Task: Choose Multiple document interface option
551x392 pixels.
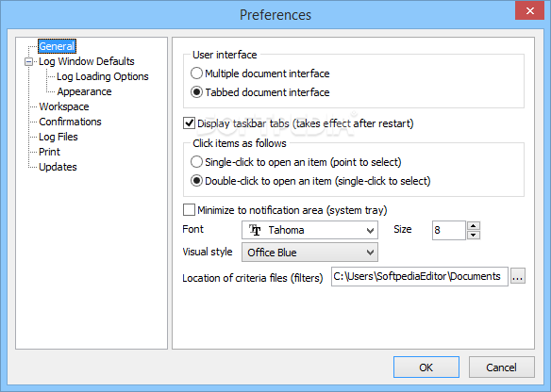Action: pos(260,73)
